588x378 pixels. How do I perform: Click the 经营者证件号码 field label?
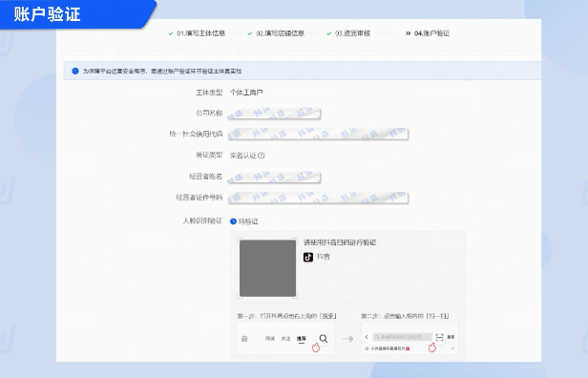[199, 198]
